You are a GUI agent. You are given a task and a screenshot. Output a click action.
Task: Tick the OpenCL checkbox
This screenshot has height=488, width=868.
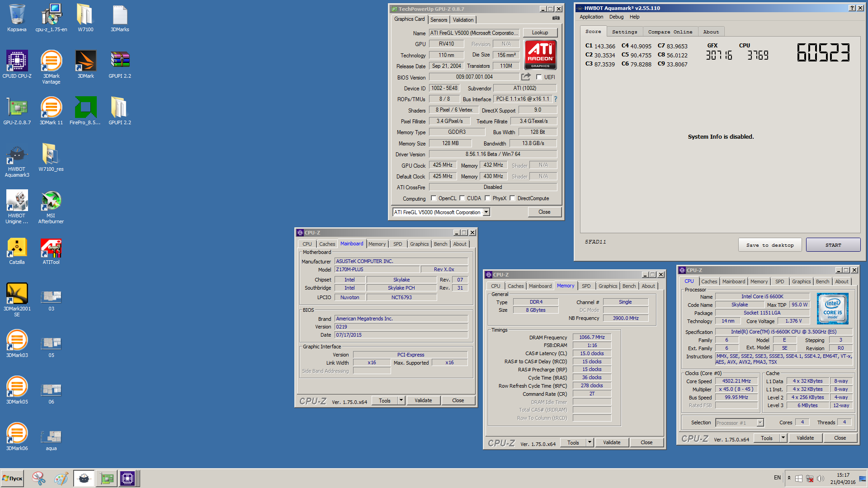click(x=434, y=198)
